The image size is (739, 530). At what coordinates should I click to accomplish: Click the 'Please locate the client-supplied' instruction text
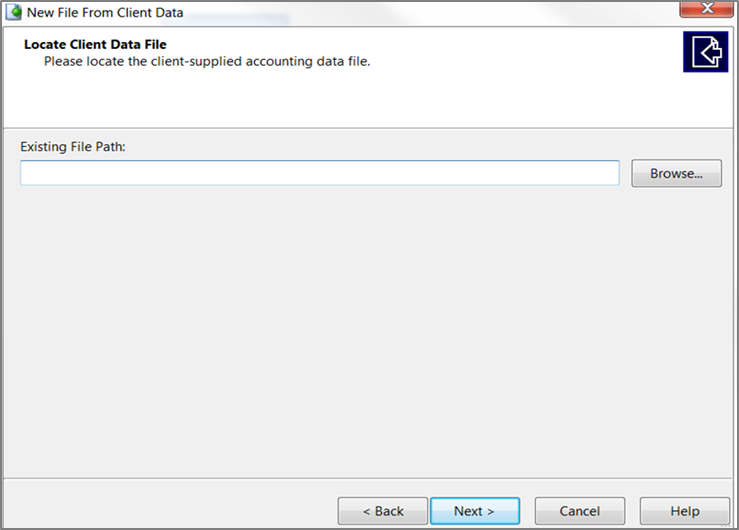(x=207, y=62)
